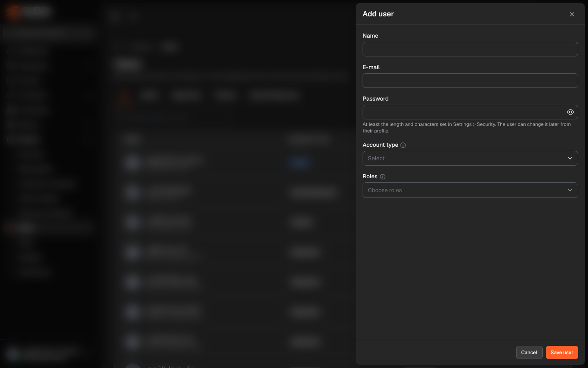Click the Name input field
The height and width of the screenshot is (368, 588).
(x=470, y=49)
